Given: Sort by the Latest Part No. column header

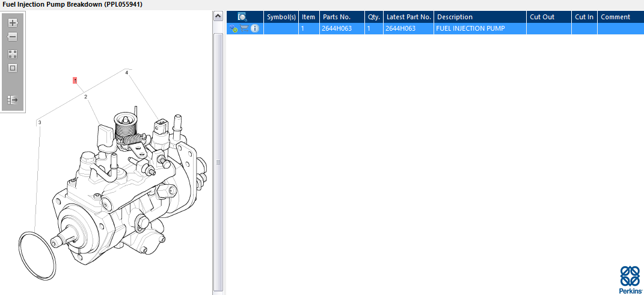Looking at the screenshot, I should coord(409,17).
